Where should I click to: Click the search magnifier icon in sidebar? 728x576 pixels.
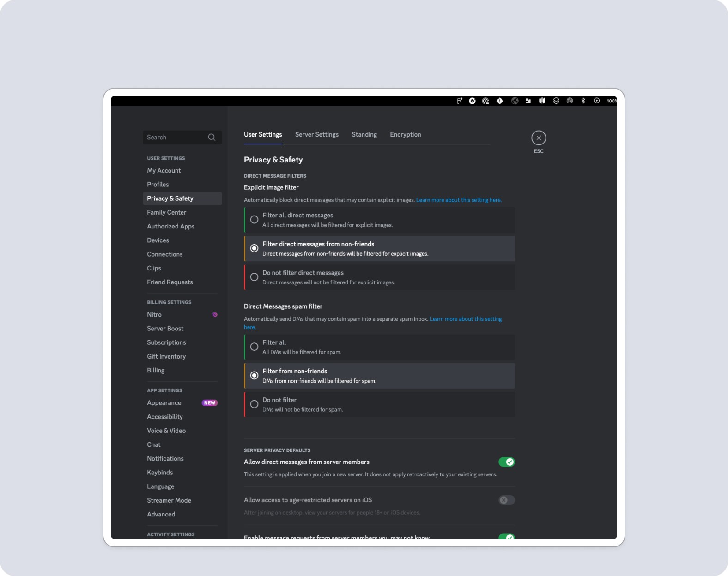coord(212,137)
